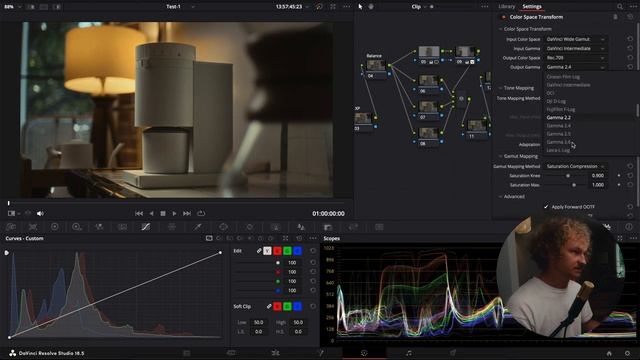The height and width of the screenshot is (360, 640).
Task: Reset the custom curves edit
Action: coord(313,251)
